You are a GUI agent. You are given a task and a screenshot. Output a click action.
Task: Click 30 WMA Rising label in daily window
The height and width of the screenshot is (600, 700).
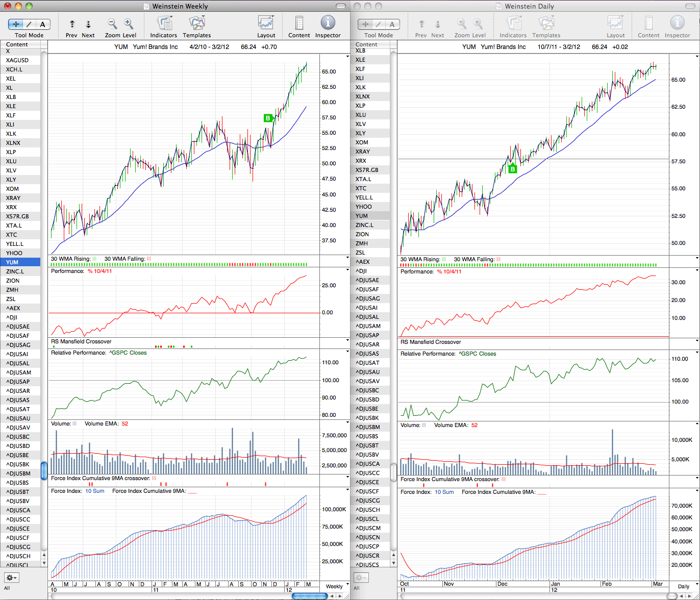420,259
